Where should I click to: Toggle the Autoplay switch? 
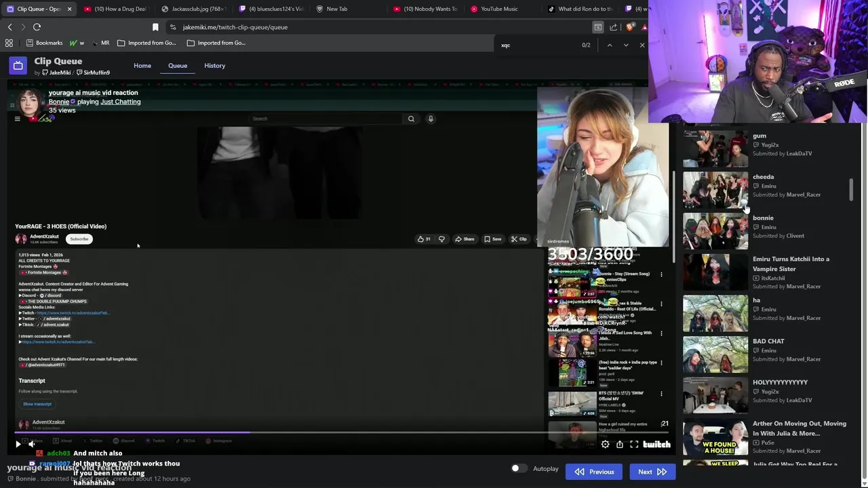(x=519, y=468)
